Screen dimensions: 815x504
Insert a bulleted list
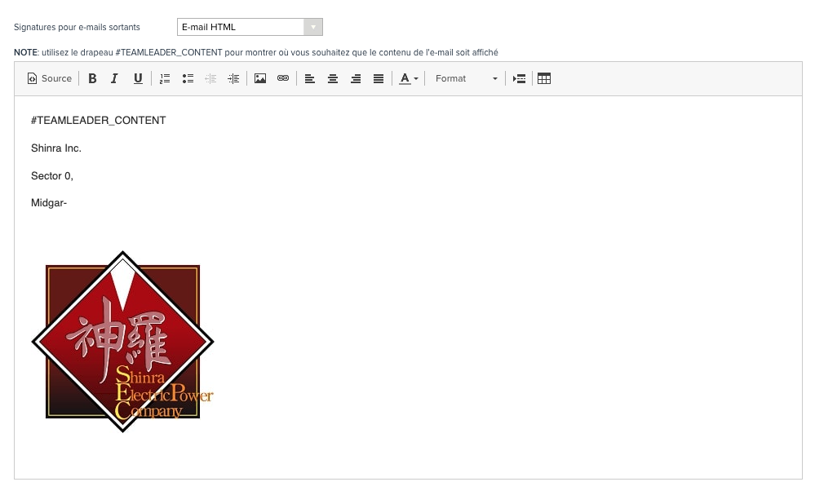click(188, 78)
